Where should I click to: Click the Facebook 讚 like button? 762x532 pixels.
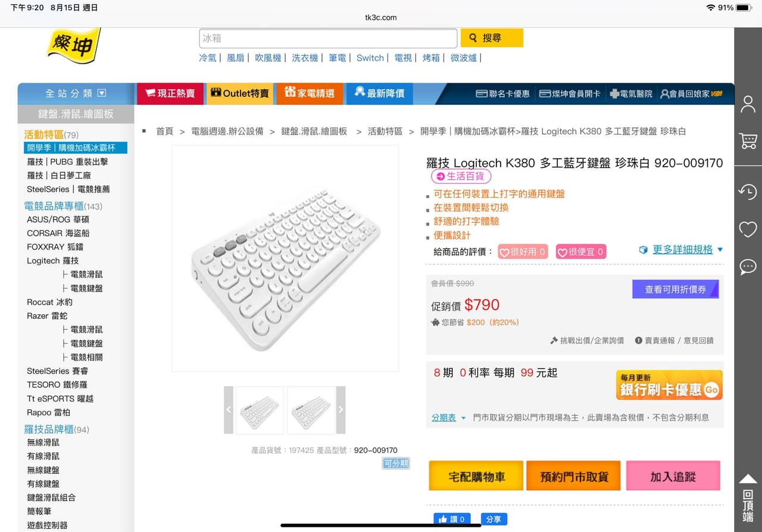click(x=452, y=519)
